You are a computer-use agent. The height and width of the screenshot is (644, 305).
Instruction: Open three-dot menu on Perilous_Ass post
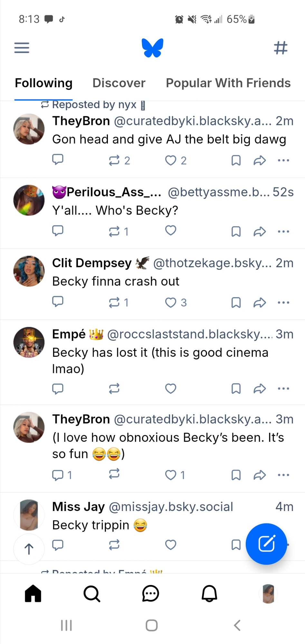point(283,231)
